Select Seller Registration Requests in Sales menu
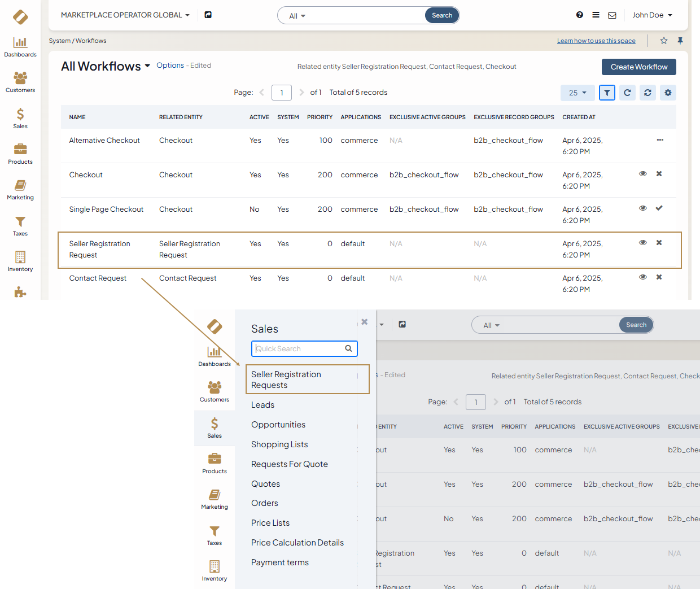The height and width of the screenshot is (589, 700). point(286,379)
